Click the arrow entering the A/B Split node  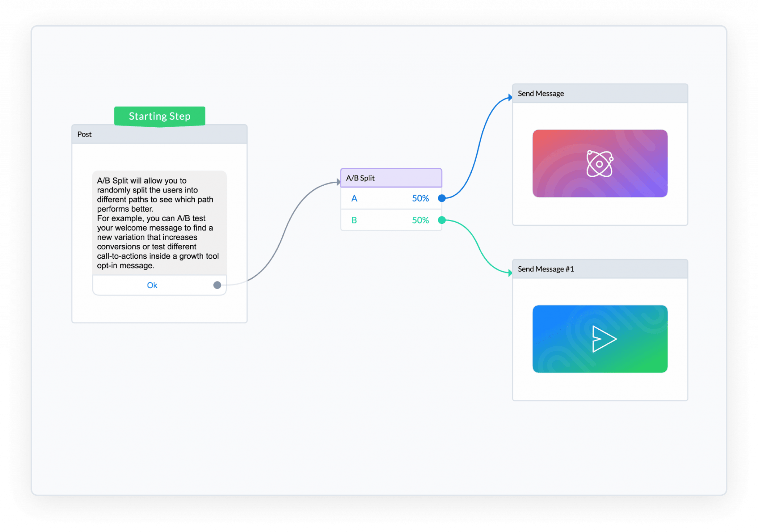click(338, 182)
